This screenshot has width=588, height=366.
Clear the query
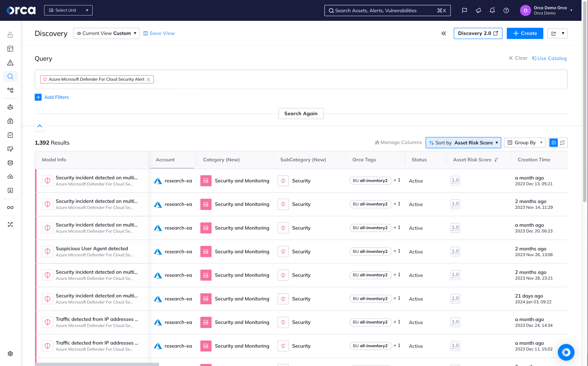(x=518, y=58)
